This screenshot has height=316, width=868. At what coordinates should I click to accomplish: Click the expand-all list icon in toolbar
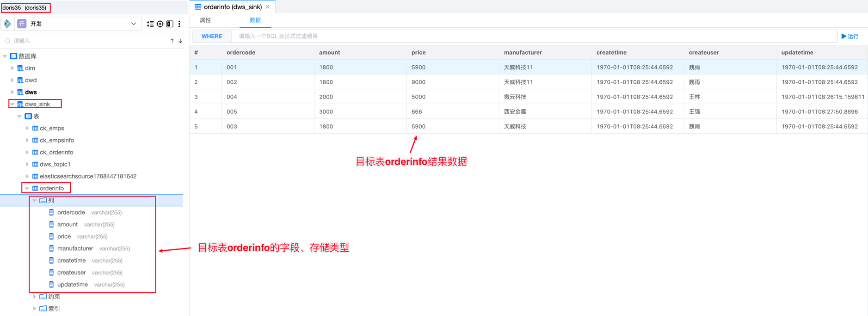tap(150, 24)
